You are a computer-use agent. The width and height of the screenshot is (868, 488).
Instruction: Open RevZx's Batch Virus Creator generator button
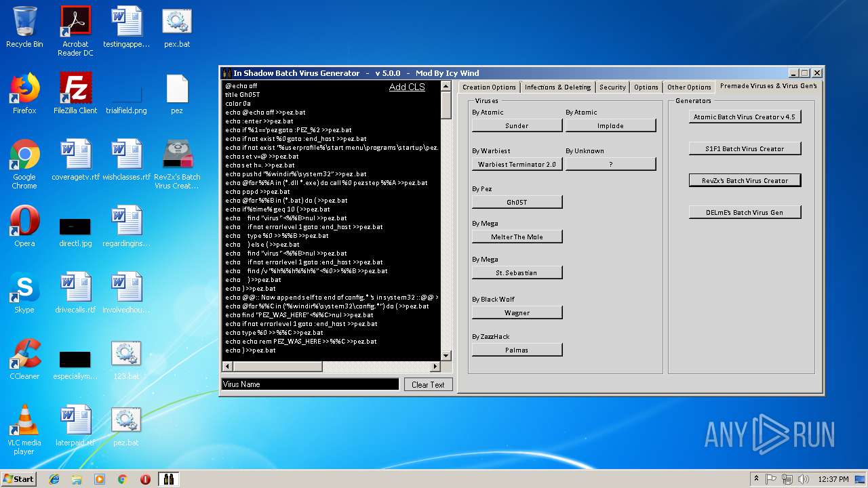pyautogui.click(x=745, y=180)
